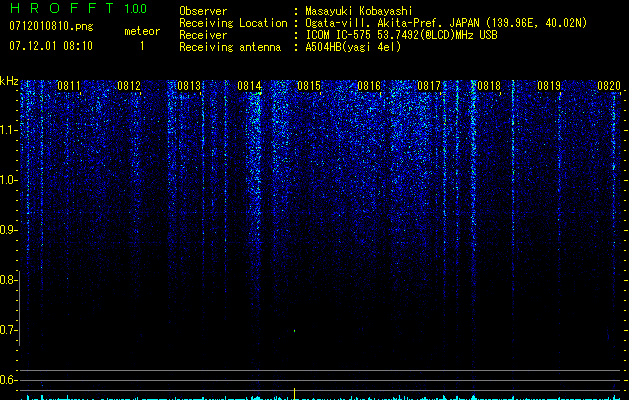The height and width of the screenshot is (400, 629).
Task: Click the 0811 time marker
Action: [x=69, y=86]
